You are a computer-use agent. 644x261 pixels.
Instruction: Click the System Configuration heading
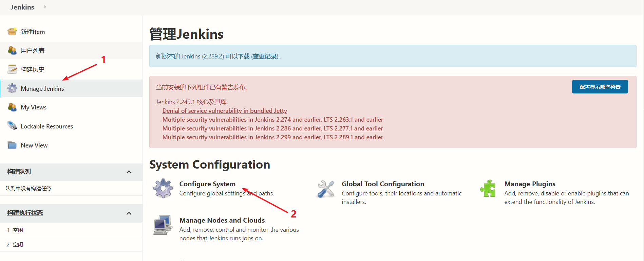tap(210, 164)
